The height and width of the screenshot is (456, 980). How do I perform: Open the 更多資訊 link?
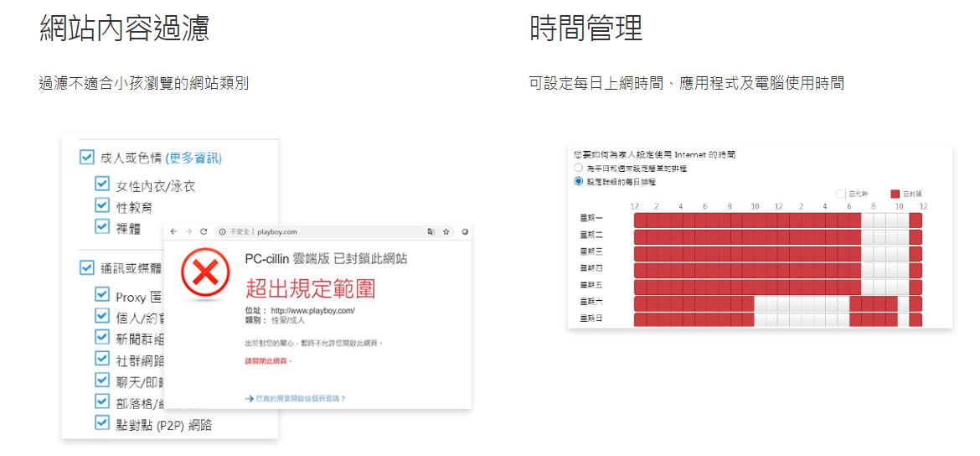(x=193, y=158)
